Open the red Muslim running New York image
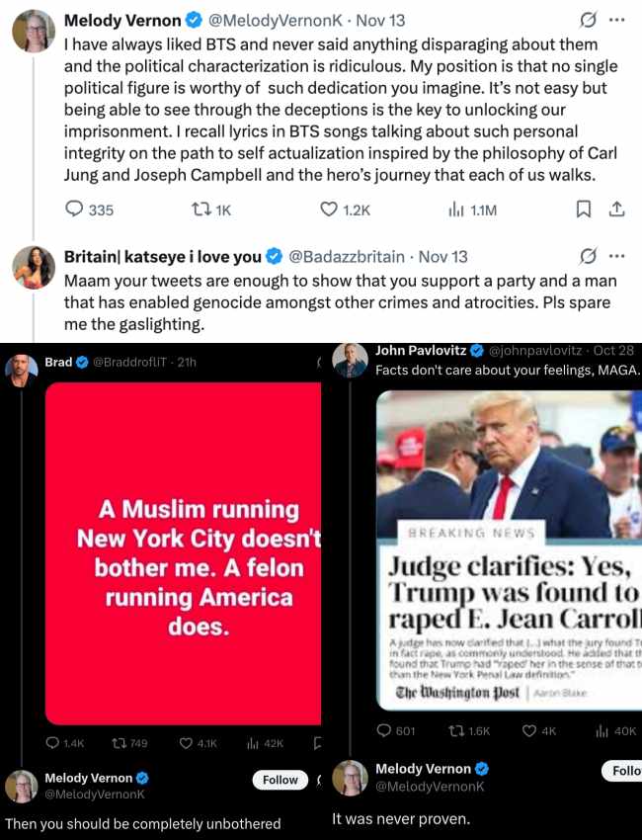This screenshot has height=840, width=642. (x=183, y=553)
